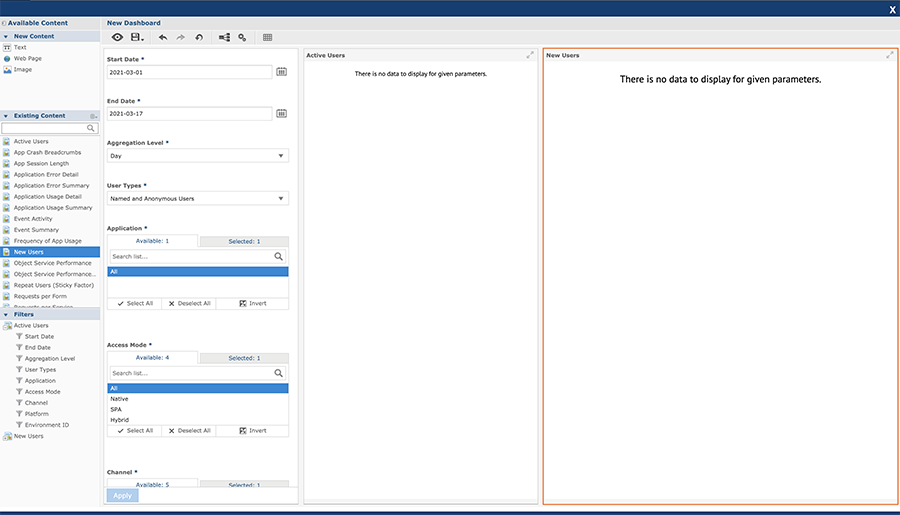Click the Image content icon
Image resolution: width=900 pixels, height=515 pixels.
pos(7,69)
